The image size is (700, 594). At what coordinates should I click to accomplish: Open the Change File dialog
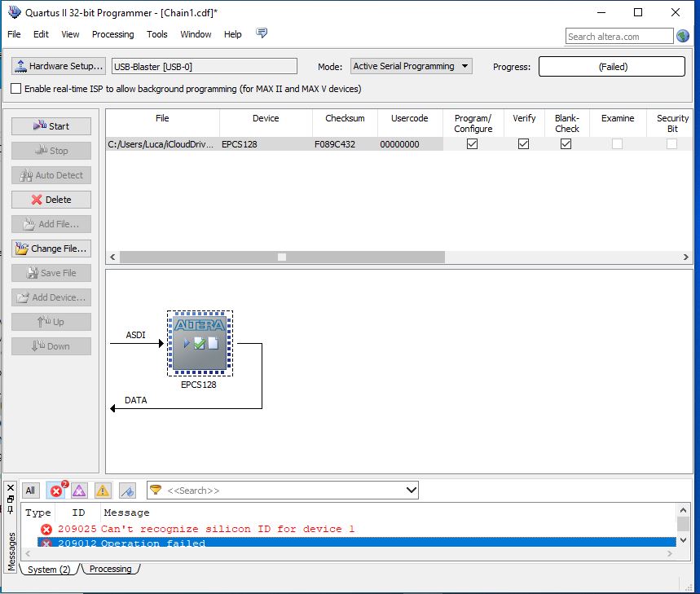click(x=51, y=249)
